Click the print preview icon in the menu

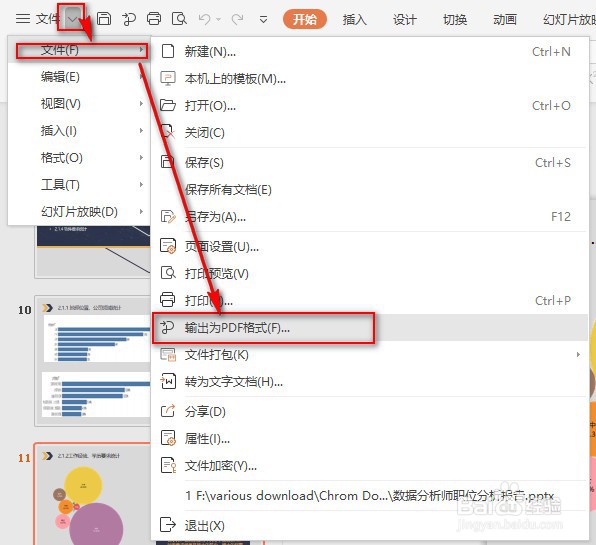click(x=168, y=273)
